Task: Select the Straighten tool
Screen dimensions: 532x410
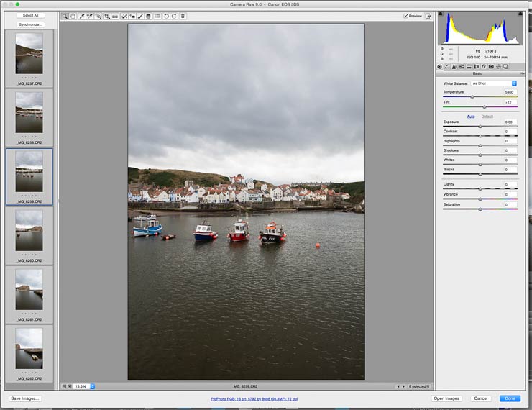Action: (x=115, y=16)
